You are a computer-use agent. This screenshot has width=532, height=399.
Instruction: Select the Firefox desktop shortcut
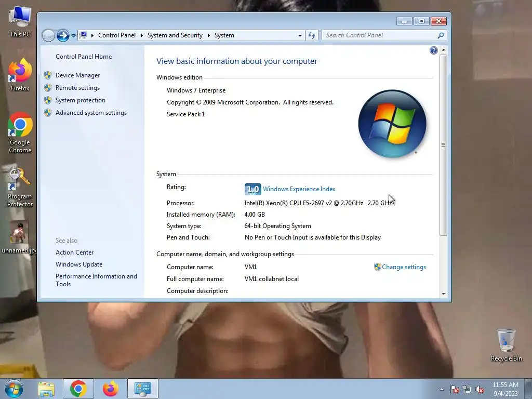click(x=20, y=75)
